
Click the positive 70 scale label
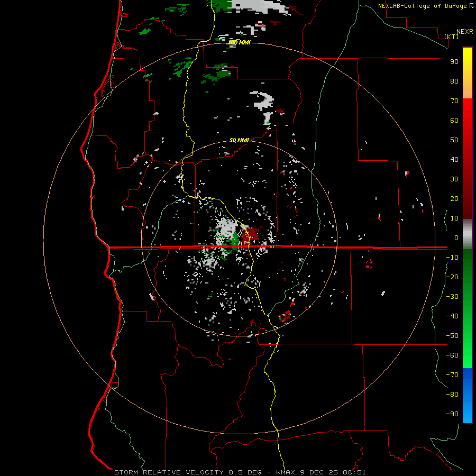point(454,101)
